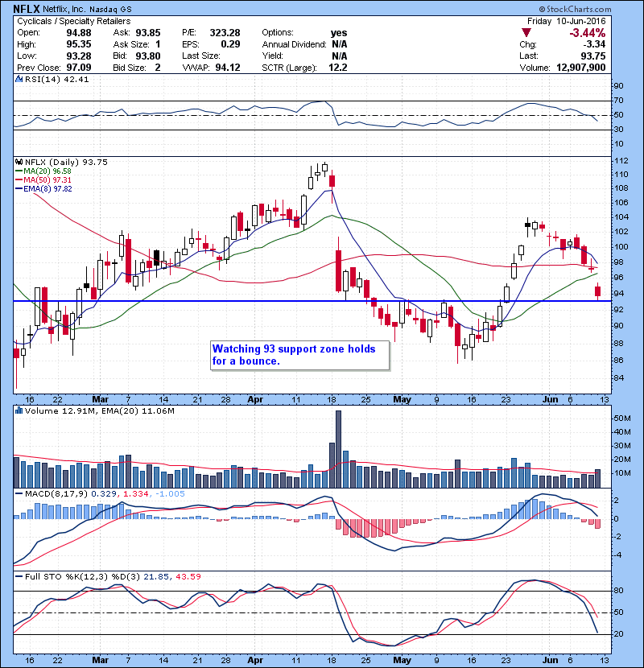
Task: Click the EMA(8) 97.82 legend entry
Action: pos(44,188)
